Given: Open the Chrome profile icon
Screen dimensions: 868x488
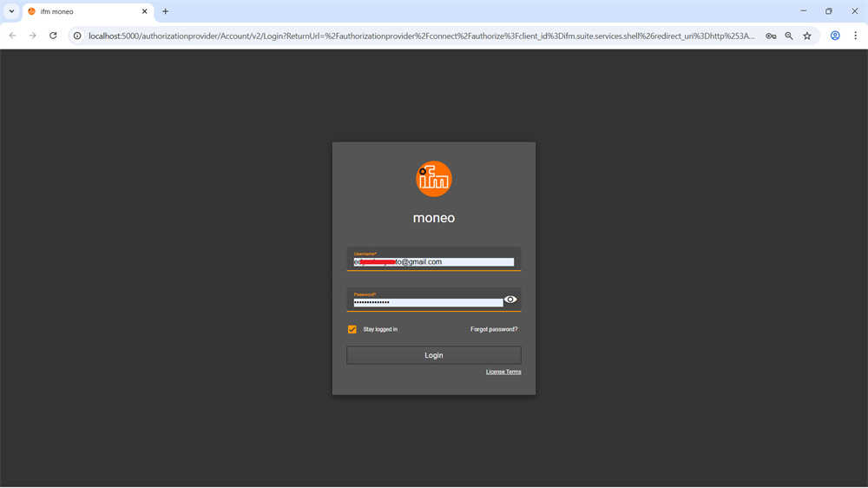Looking at the screenshot, I should coord(835,36).
